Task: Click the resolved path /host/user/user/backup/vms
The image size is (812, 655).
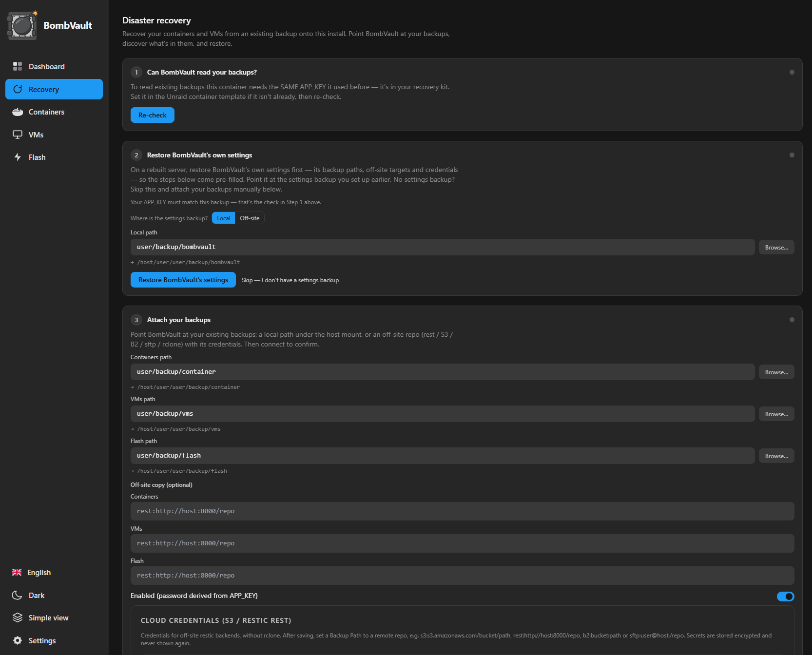Action: click(178, 429)
